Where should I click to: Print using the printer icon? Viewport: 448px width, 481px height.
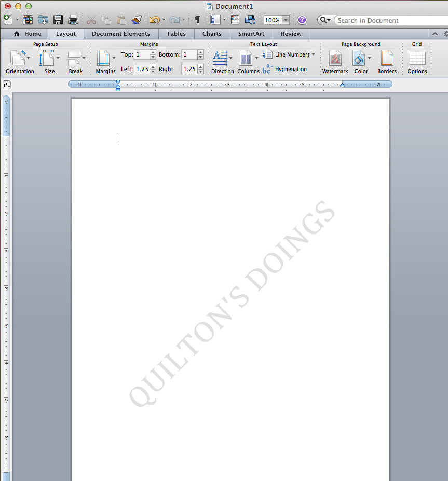(x=73, y=20)
